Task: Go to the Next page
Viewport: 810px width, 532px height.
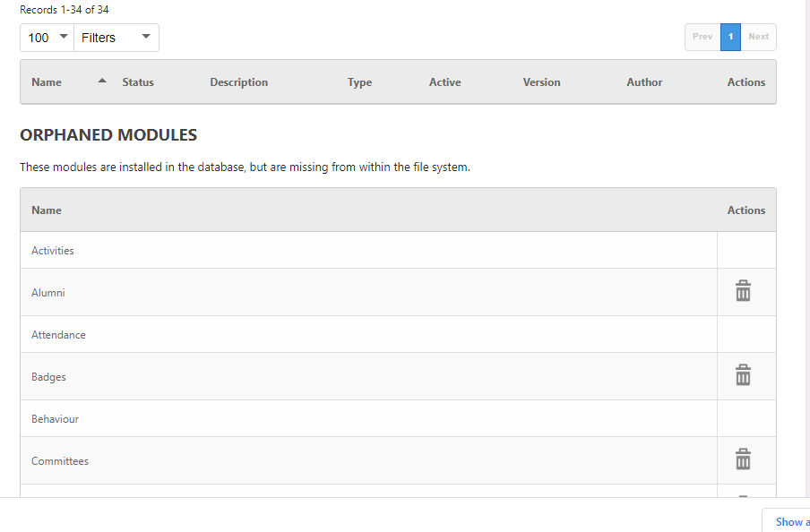Action: 758,37
